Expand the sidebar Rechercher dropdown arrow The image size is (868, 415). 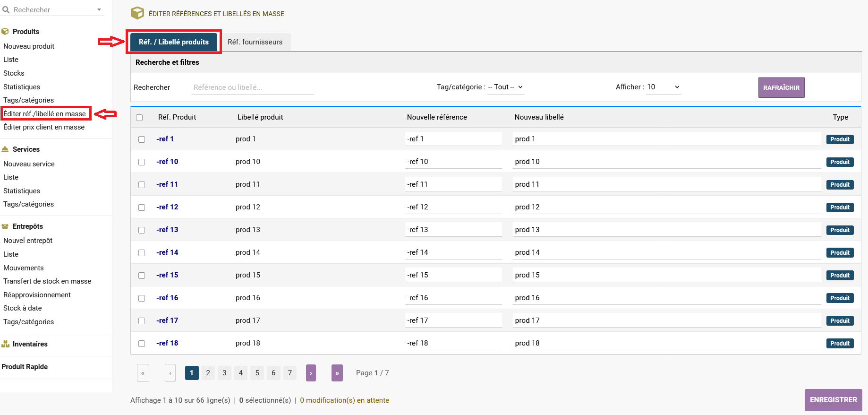99,9
